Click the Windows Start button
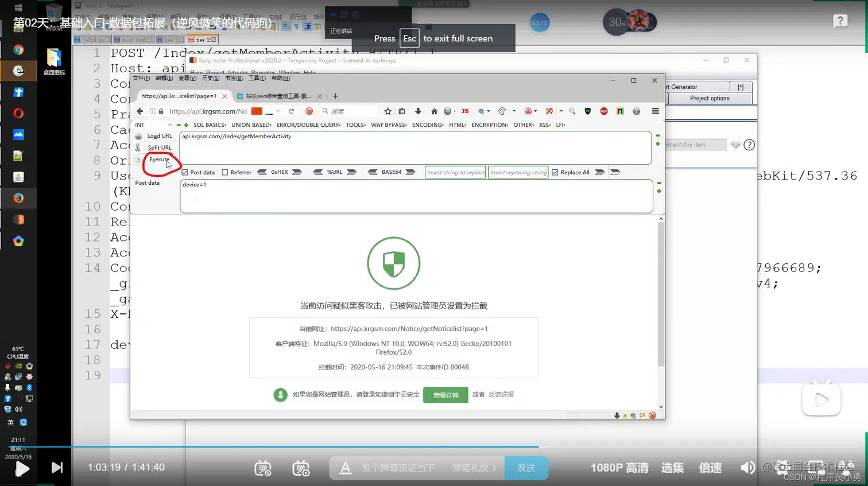The height and width of the screenshot is (486, 868). click(18, 8)
